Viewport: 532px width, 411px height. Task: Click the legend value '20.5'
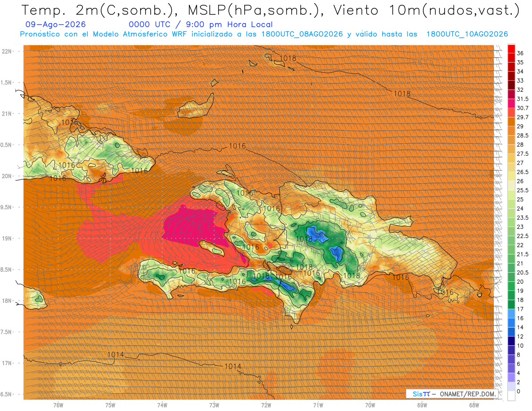[522, 273]
